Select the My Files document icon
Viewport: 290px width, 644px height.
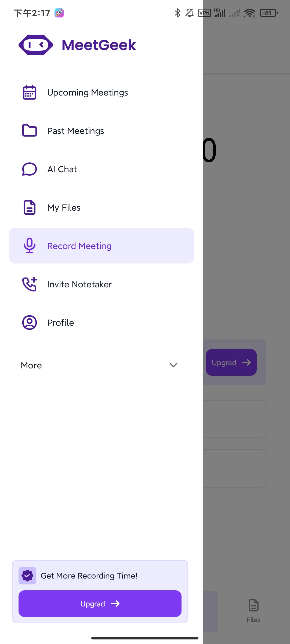[x=30, y=207]
